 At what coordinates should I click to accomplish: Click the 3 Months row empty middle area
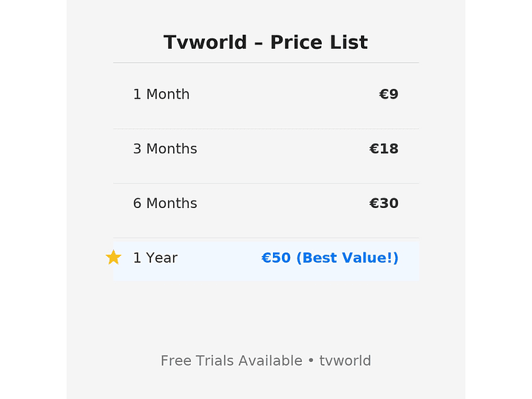(281, 149)
